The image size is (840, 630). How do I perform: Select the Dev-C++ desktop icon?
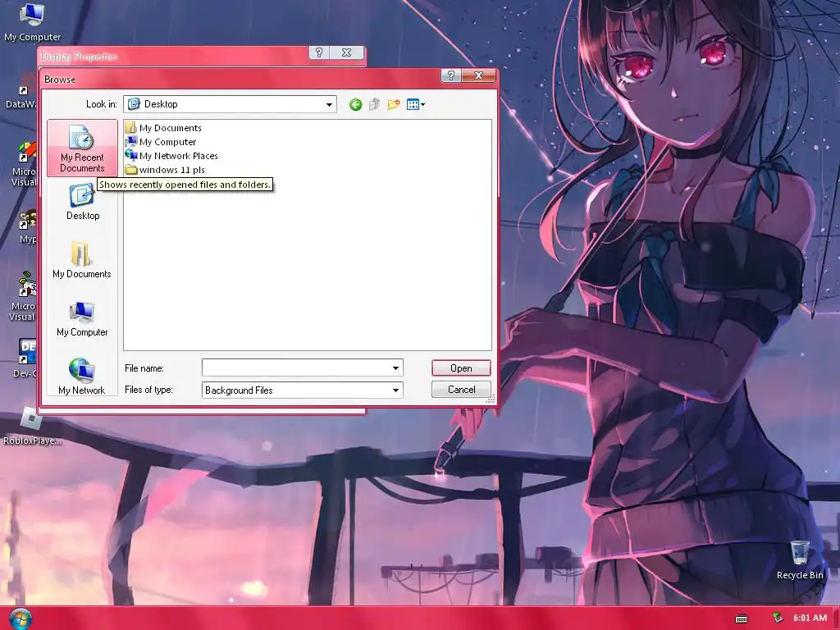(25, 358)
